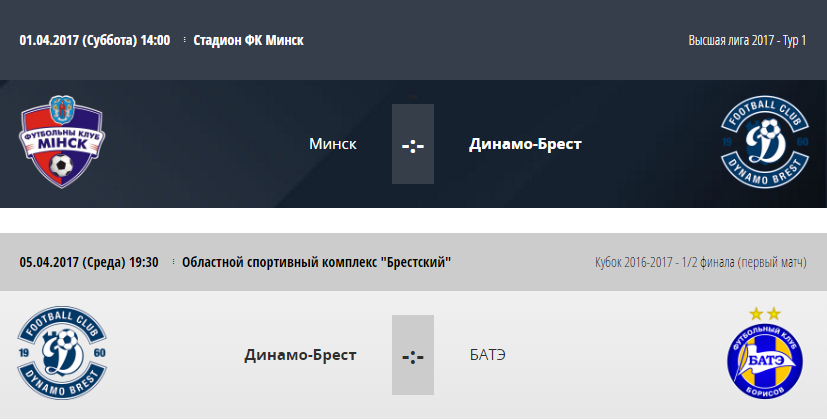Image resolution: width=827 pixels, height=420 pixels.
Task: Click the soccer ball in Minsk crest
Action: pos(61,166)
